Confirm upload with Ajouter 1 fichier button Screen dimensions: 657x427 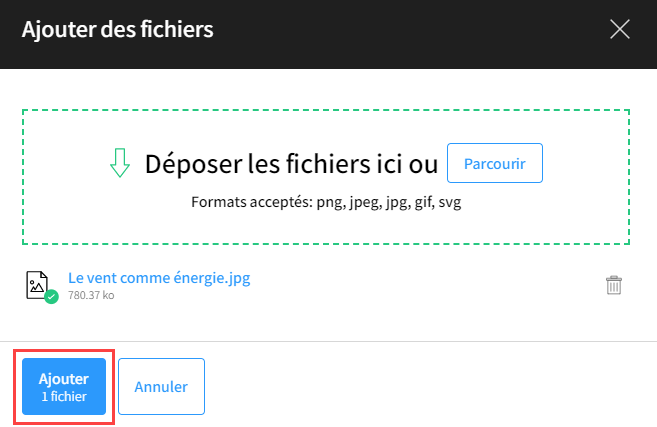tap(64, 386)
